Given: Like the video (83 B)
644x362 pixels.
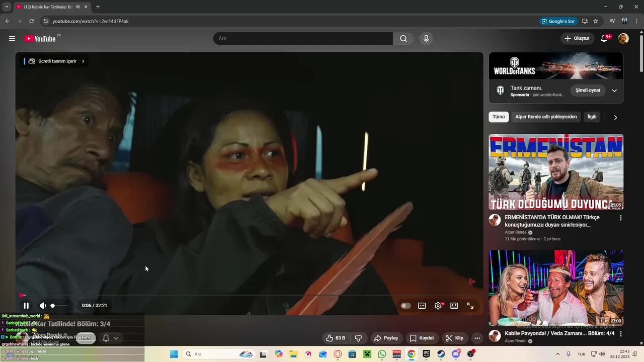Looking at the screenshot, I should click(336, 338).
